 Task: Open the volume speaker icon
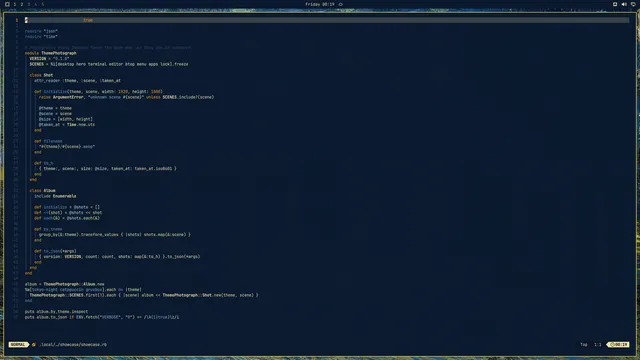coord(624,4)
